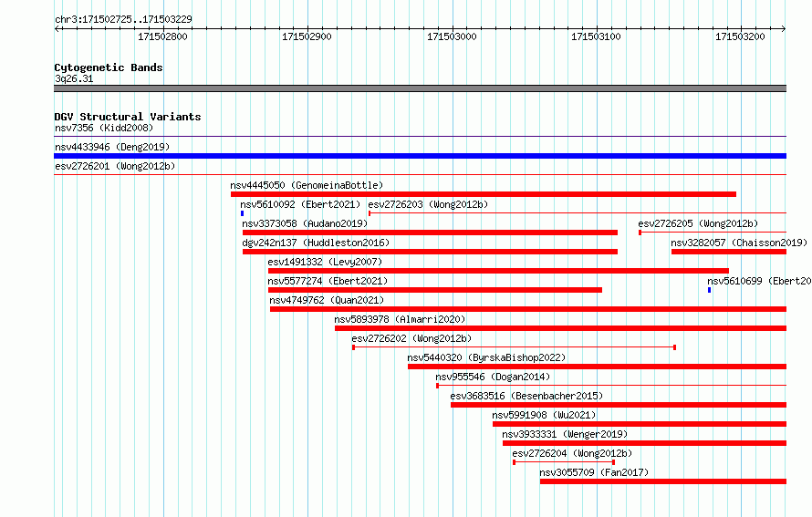Click nsv5577274 (Ebert2021) label
Viewport: 812px width, 517px height.
[328, 281]
